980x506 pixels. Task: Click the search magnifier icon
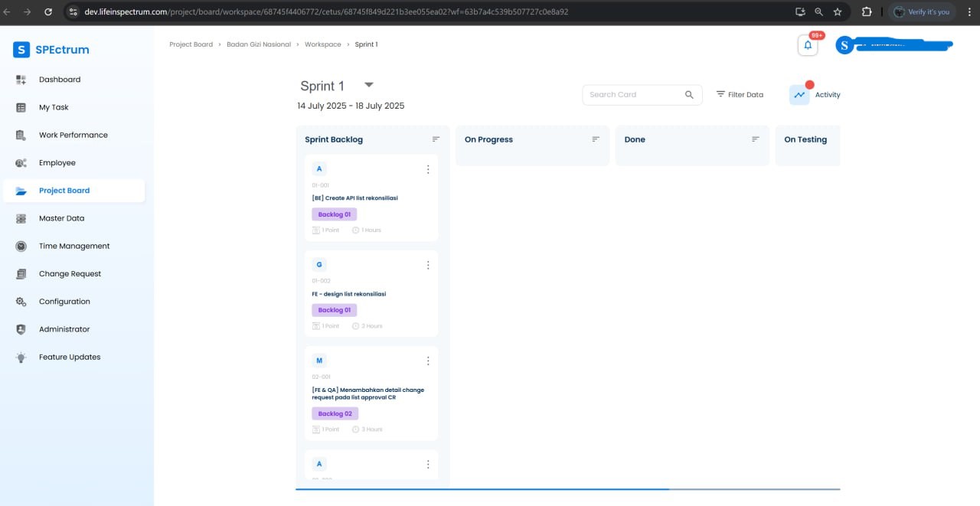(x=689, y=95)
